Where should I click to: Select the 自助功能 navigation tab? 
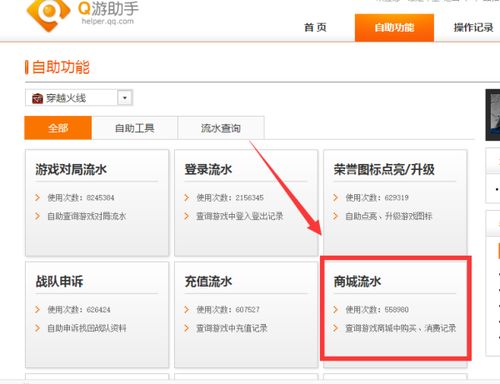pyautogui.click(x=394, y=28)
